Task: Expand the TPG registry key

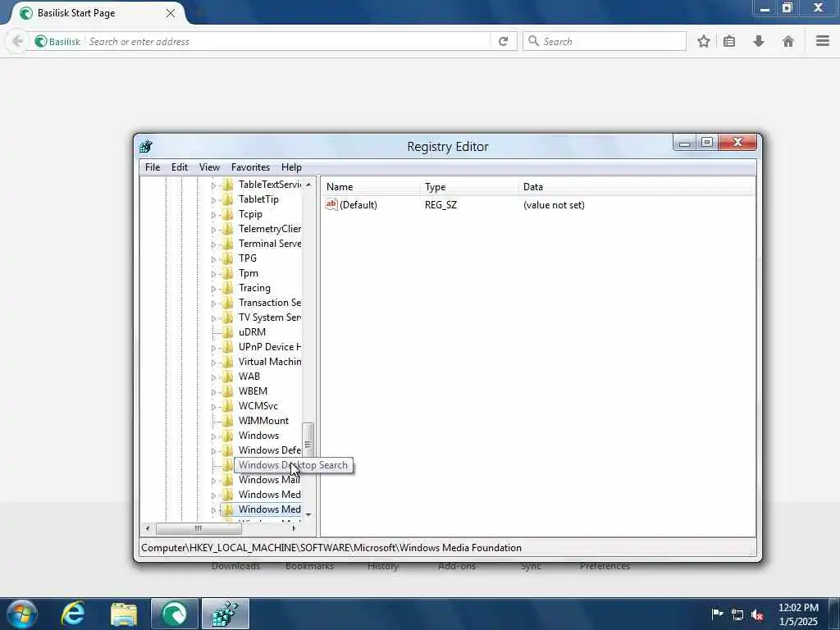Action: tap(213, 259)
